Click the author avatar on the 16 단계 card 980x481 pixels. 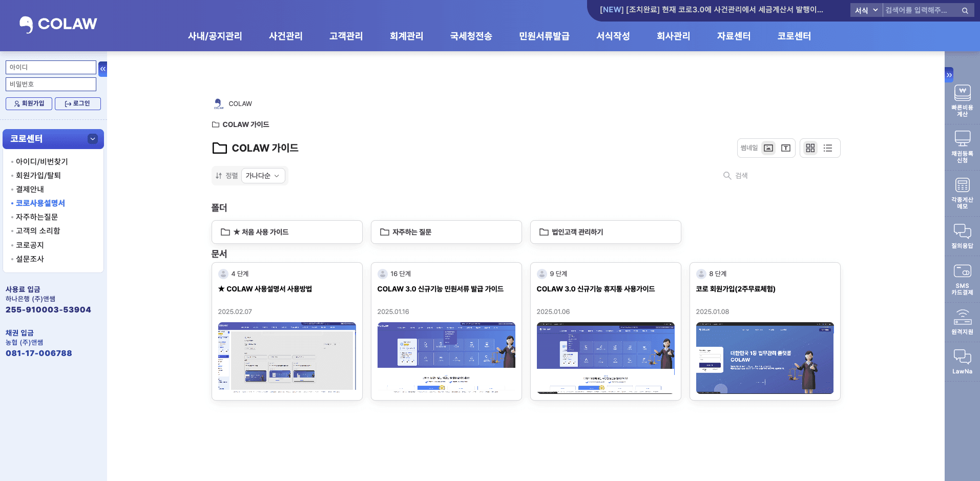383,274
